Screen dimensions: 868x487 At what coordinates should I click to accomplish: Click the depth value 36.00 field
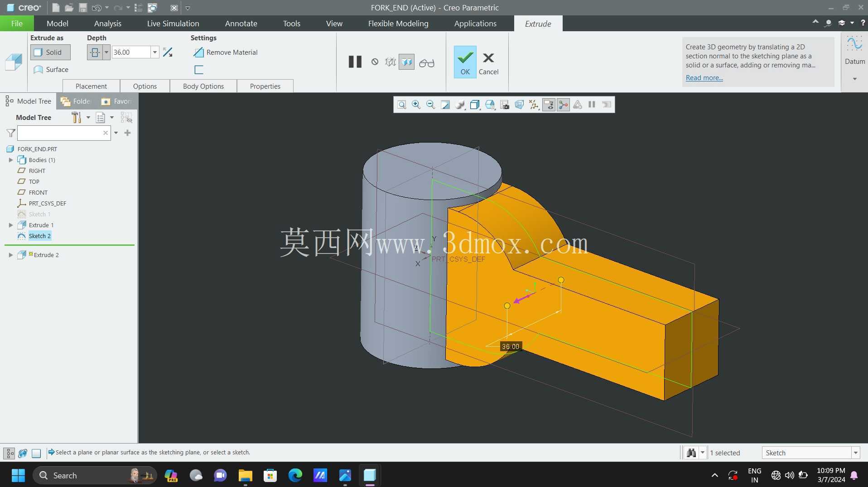coord(131,53)
